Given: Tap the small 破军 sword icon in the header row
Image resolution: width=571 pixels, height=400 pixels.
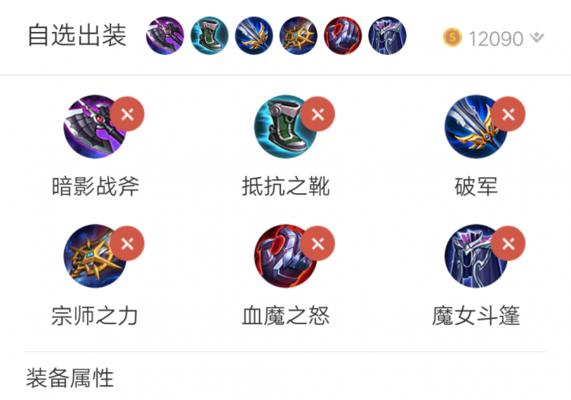Looking at the screenshot, I should tap(254, 36).
